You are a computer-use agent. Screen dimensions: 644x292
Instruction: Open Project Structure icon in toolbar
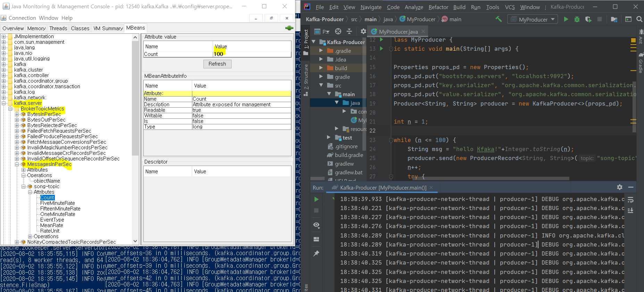pyautogui.click(x=614, y=19)
